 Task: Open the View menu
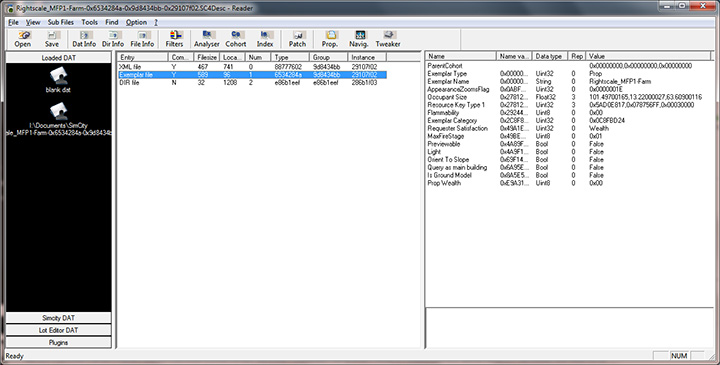(33, 22)
